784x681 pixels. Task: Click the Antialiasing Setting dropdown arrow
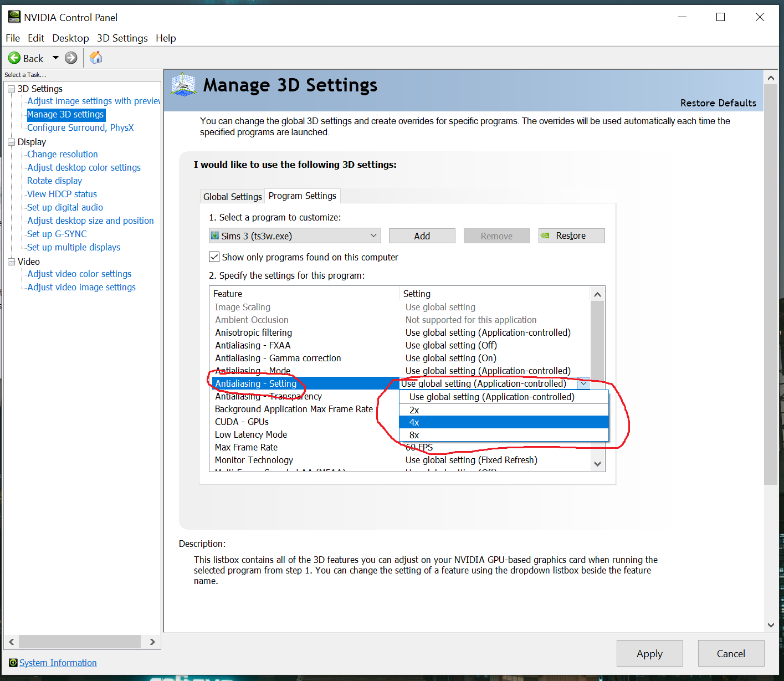583,383
